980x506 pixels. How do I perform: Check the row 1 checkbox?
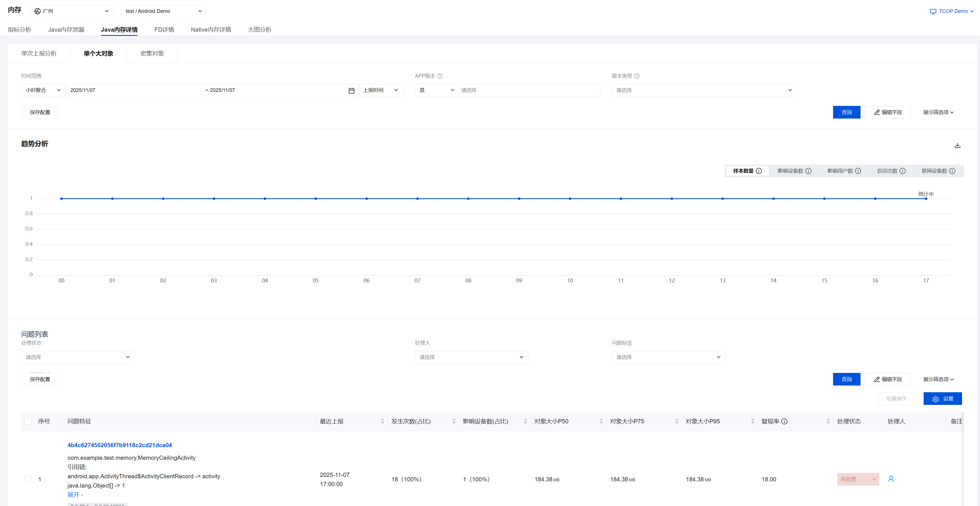click(x=28, y=479)
